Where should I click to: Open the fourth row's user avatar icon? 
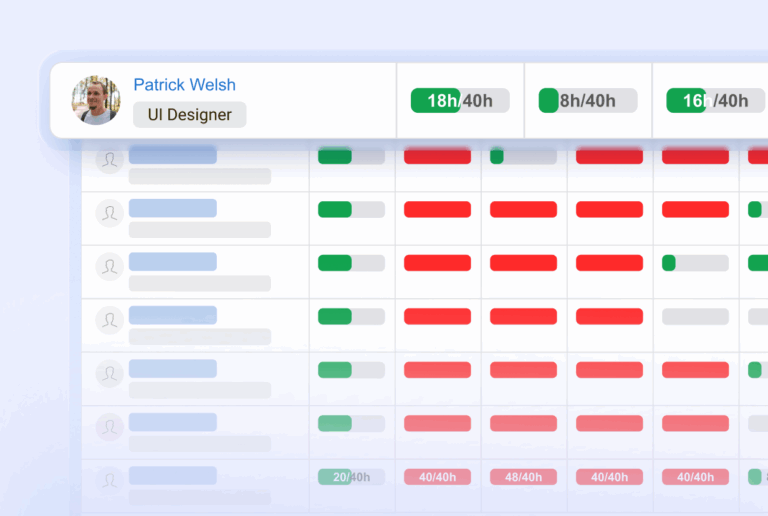pyautogui.click(x=109, y=320)
